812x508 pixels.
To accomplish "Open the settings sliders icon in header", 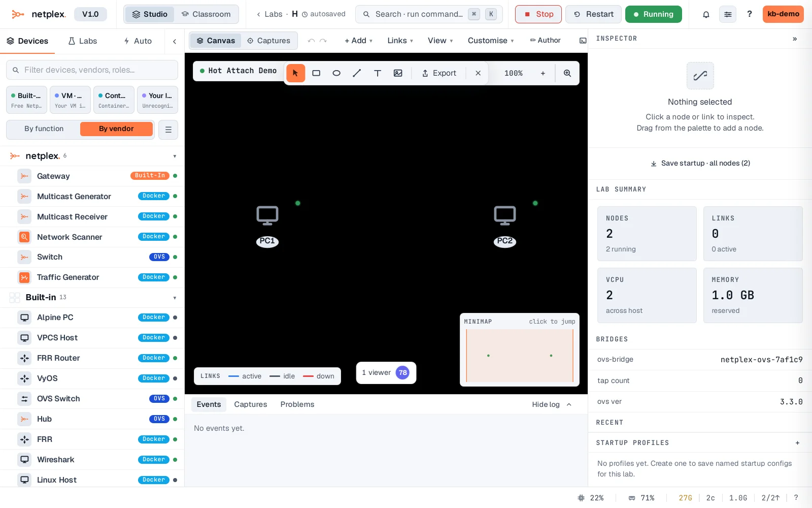I will coord(728,14).
